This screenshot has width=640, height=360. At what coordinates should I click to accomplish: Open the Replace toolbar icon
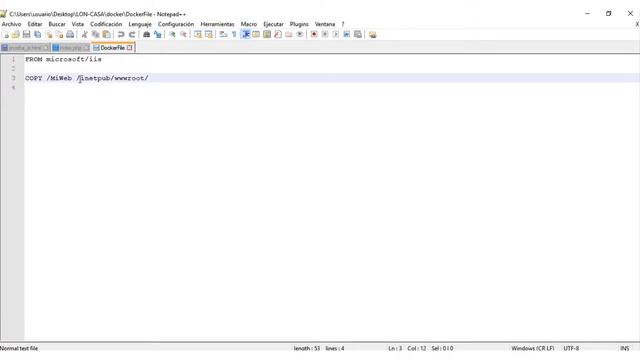(157, 35)
